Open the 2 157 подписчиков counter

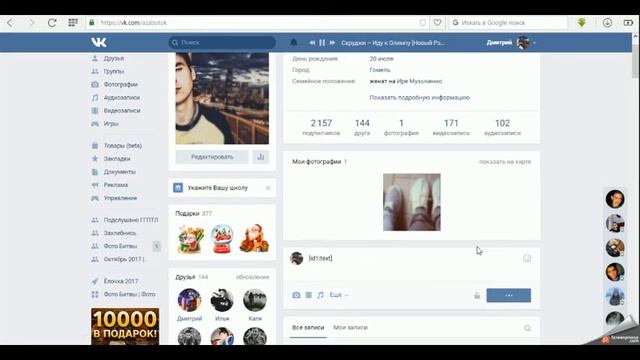321,127
